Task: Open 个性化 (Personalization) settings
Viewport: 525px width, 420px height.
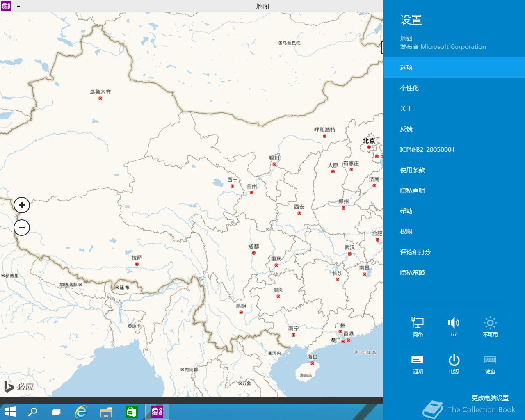Action: point(454,88)
